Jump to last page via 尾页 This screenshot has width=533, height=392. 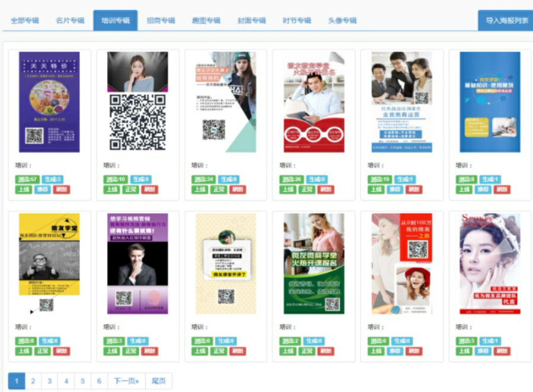coord(158,381)
